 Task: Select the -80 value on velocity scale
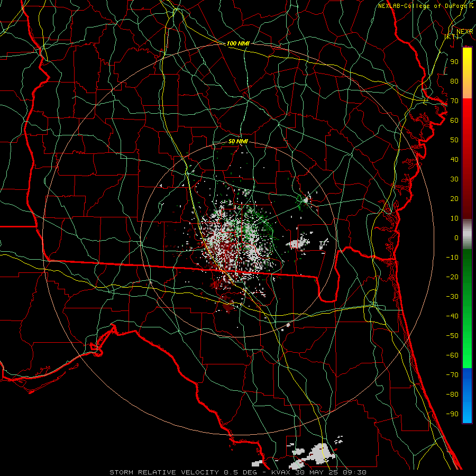pyautogui.click(x=452, y=395)
